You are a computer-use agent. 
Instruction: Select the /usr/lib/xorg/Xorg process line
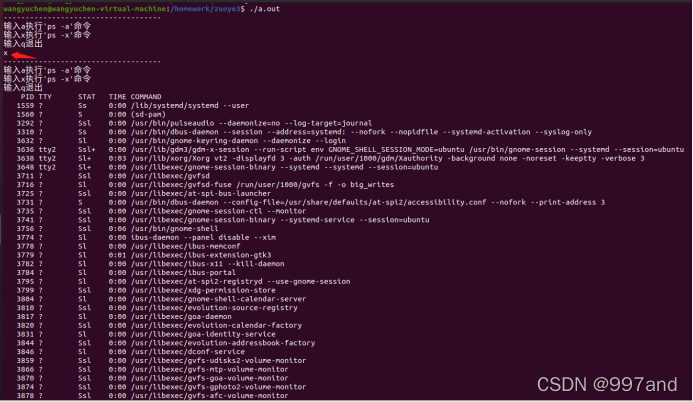(x=331, y=158)
